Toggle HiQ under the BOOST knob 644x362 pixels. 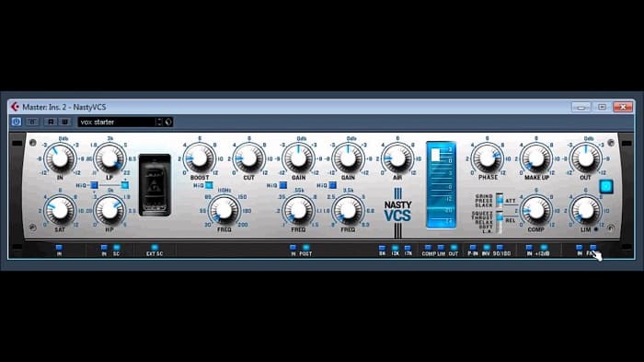[209, 185]
